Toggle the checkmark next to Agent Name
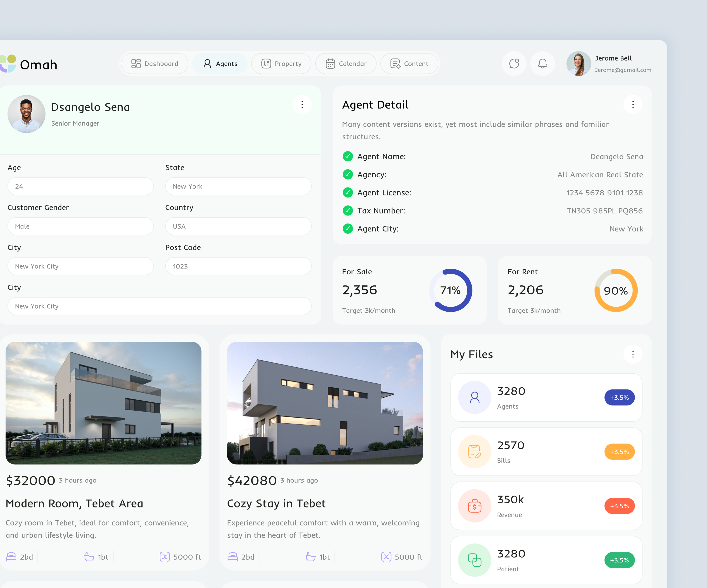Viewport: 707px width, 588px height. click(348, 156)
